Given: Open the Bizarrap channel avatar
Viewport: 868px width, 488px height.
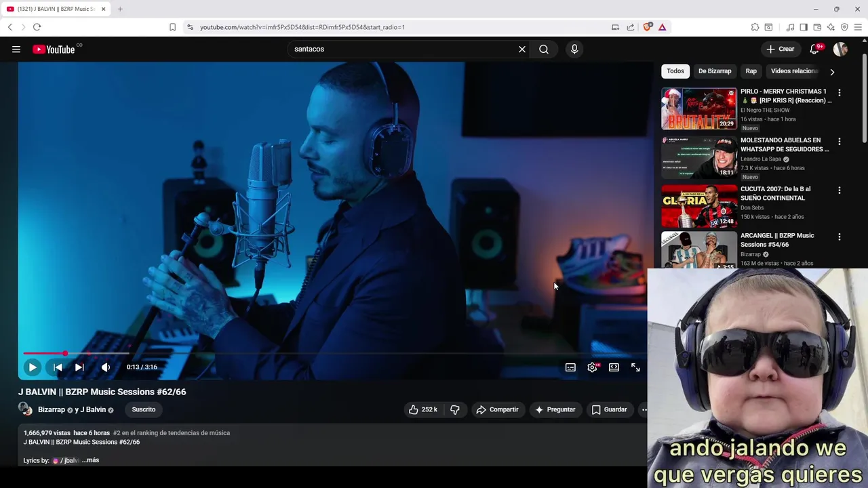Looking at the screenshot, I should pyautogui.click(x=25, y=409).
